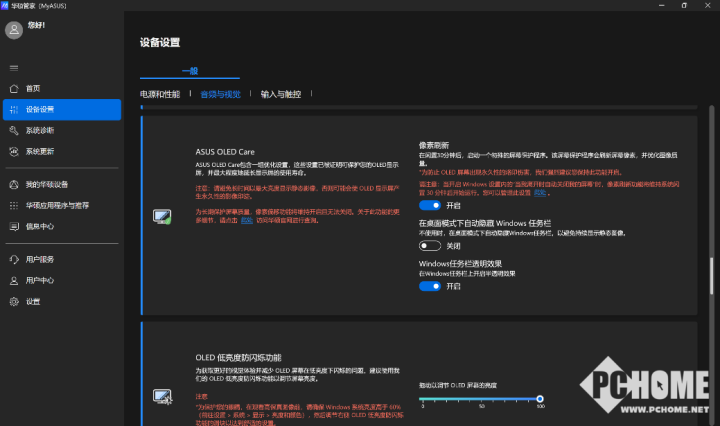Collapse the sidebar hamburger menu
The height and width of the screenshot is (426, 720).
[x=14, y=68]
